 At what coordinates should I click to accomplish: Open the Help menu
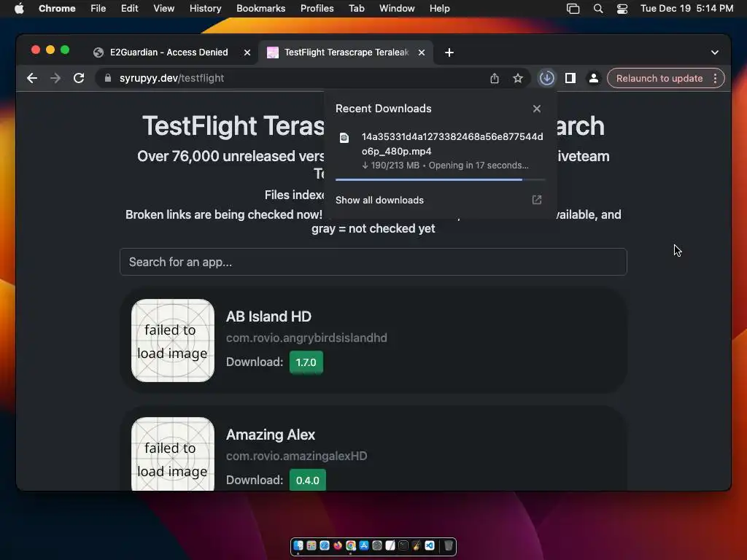439,9
